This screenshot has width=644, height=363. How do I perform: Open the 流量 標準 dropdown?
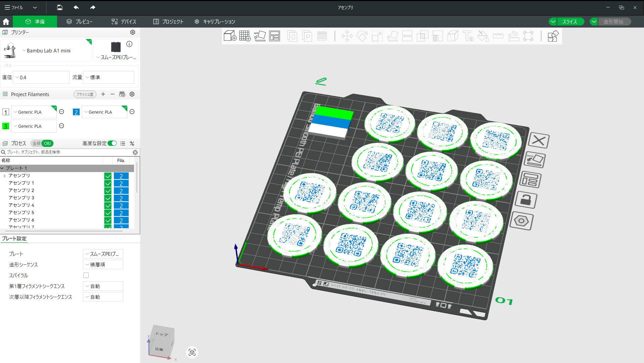click(x=109, y=77)
